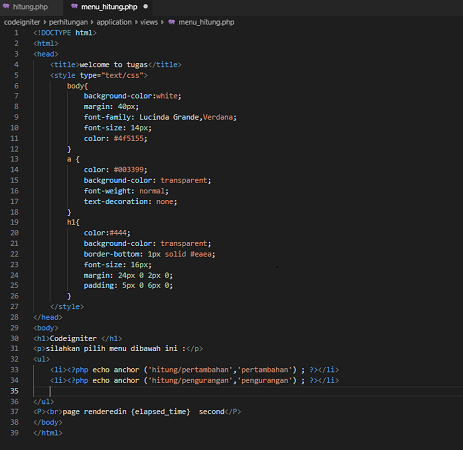This screenshot has height=450, width=463.
Task: Click the 'body{' selector line
Action: point(77,86)
